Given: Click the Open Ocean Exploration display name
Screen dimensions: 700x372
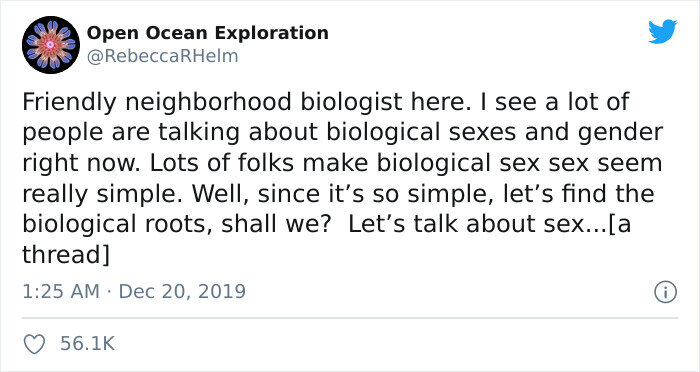Looking at the screenshot, I should click(208, 33).
